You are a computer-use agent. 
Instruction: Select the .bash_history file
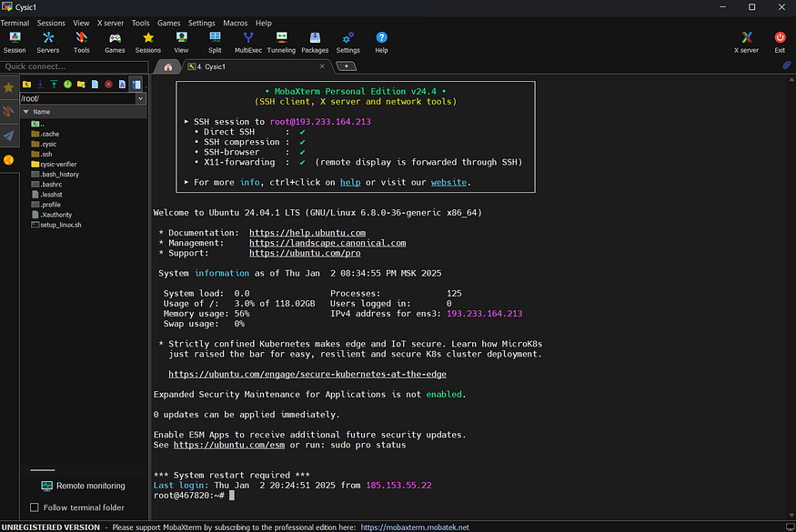coord(55,175)
